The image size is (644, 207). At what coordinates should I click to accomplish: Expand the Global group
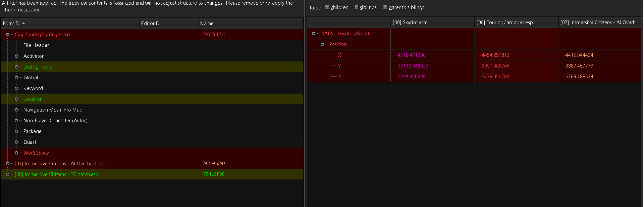pos(16,78)
